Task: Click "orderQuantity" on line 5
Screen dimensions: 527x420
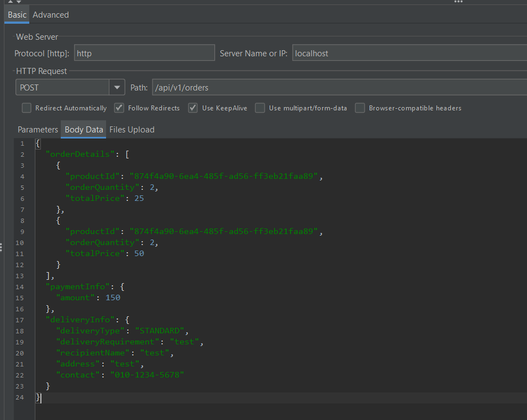Action: (x=103, y=187)
